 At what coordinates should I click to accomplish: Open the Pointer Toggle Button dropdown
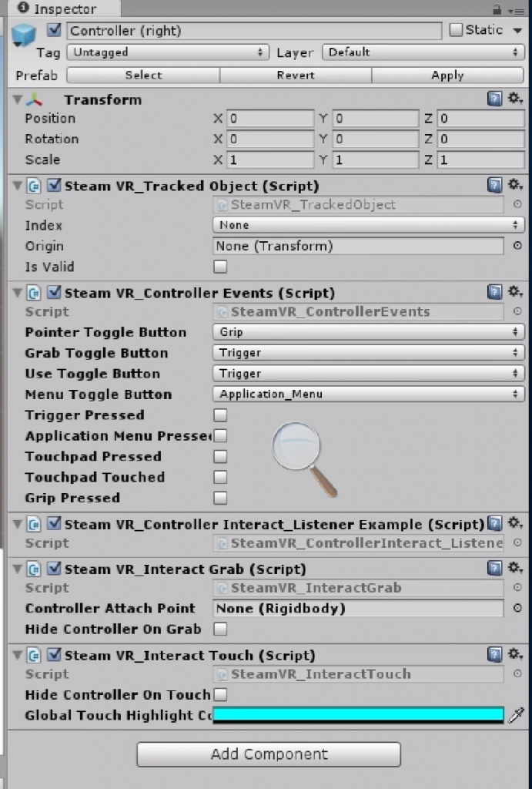pos(368,332)
